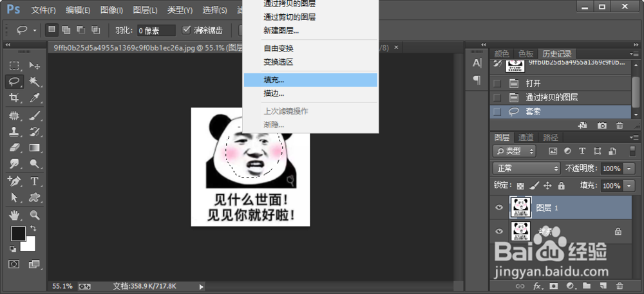Filter layers by pixel layer icon

pos(553,151)
